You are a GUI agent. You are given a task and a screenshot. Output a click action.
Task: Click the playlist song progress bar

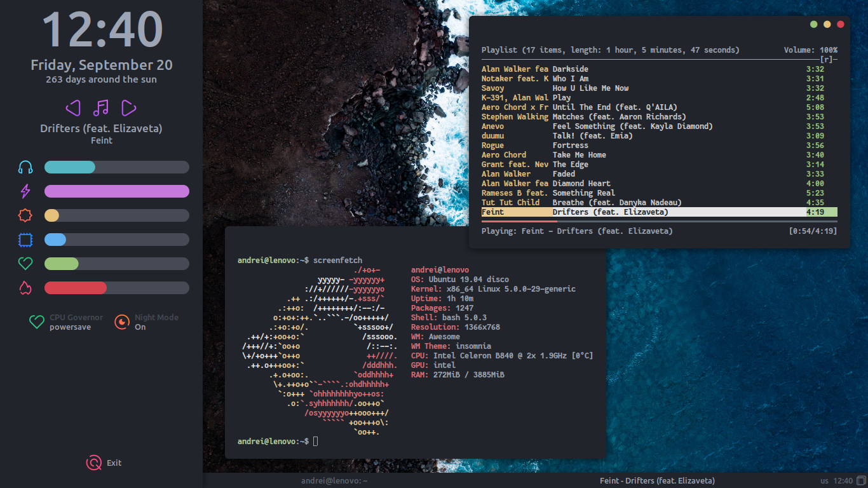coord(660,222)
